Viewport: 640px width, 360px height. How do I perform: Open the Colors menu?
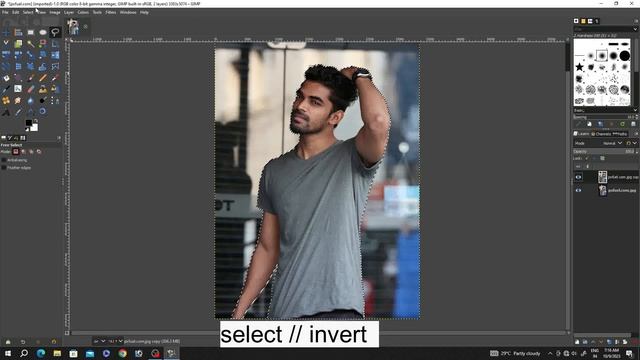click(x=83, y=12)
